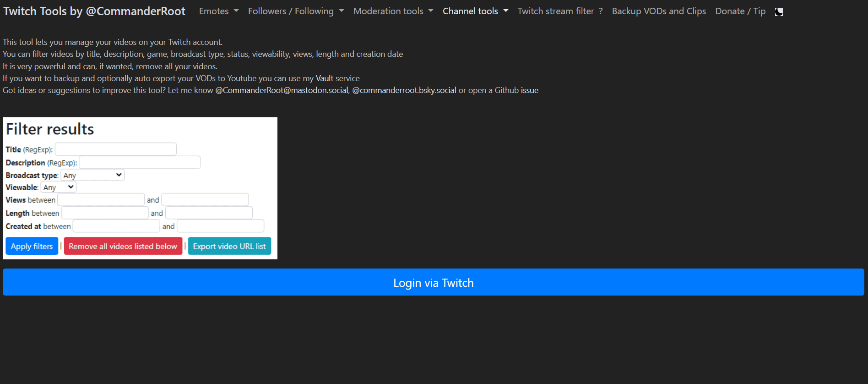Click the minimum Views input field
868x384 pixels.
pos(101,200)
